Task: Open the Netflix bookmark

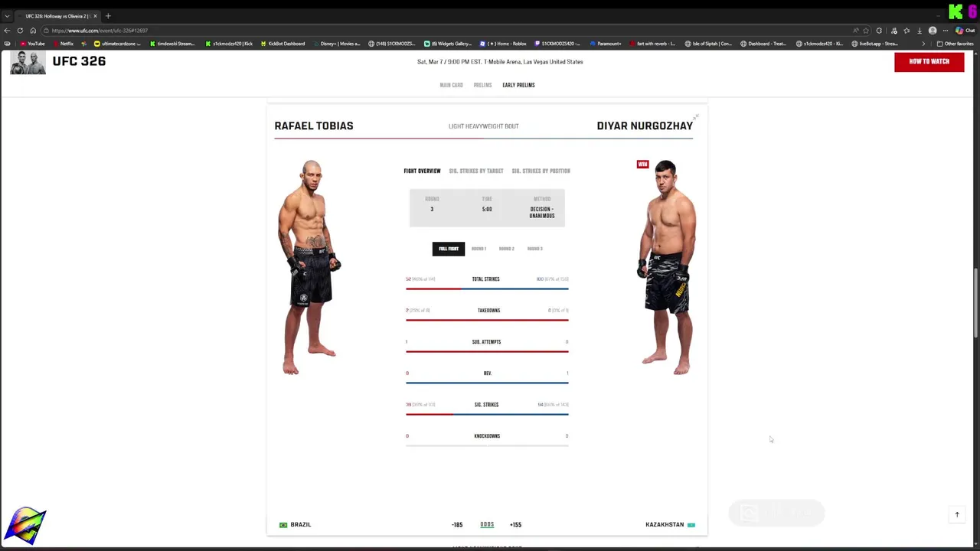Action: coord(64,44)
